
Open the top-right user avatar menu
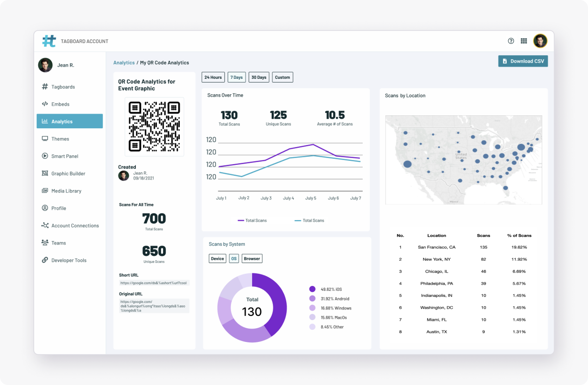tap(540, 41)
